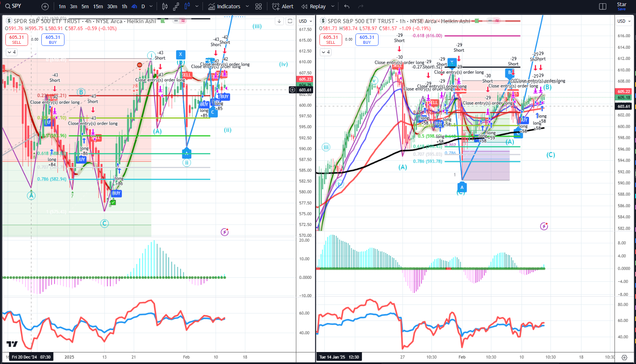Click the down-arrow button on 4h chart
This screenshot has width=636, height=364.
(279, 21)
